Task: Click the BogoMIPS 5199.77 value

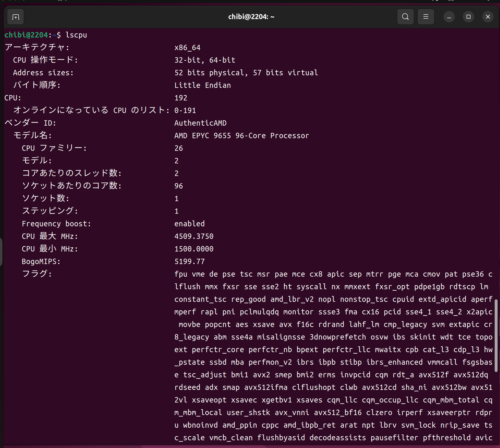Action: 189,261
